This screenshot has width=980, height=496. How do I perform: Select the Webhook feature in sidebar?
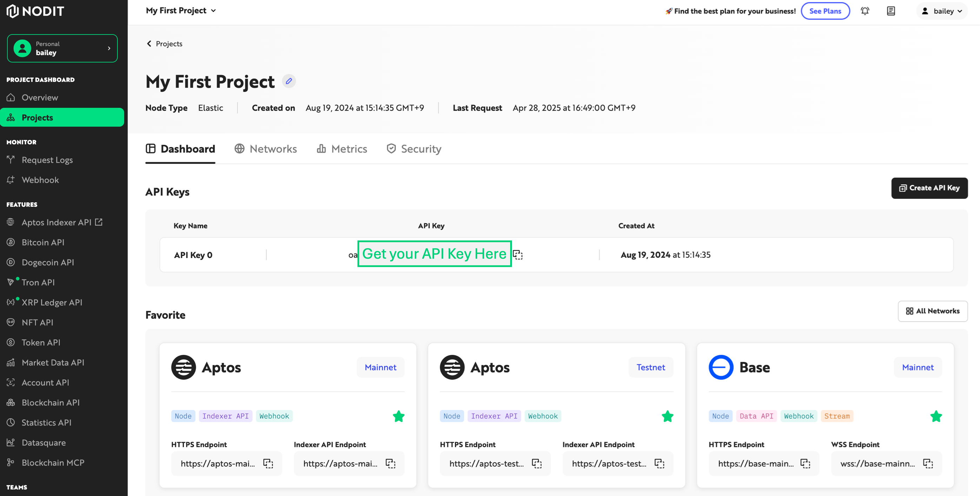pos(40,180)
